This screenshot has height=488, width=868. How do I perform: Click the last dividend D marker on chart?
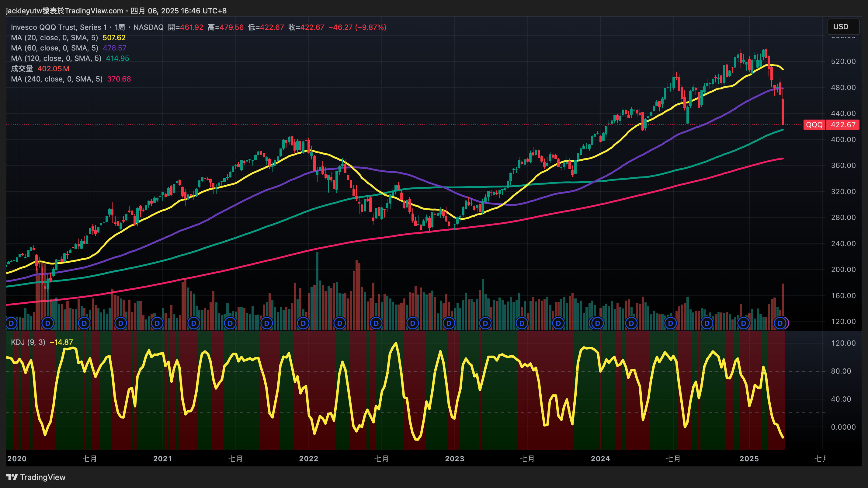pos(780,323)
